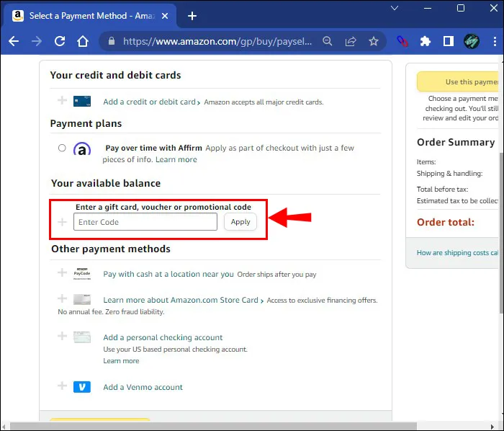
Task: Click the credit card image icon
Action: pos(82,101)
